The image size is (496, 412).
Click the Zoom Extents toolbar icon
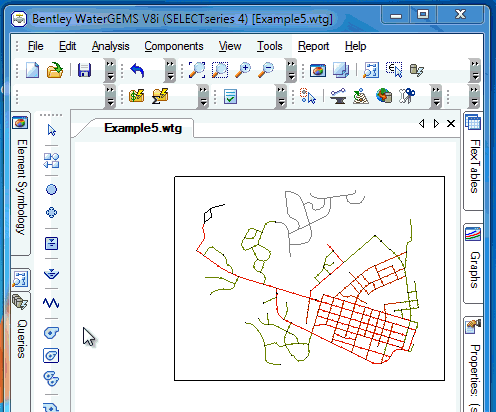(x=197, y=70)
